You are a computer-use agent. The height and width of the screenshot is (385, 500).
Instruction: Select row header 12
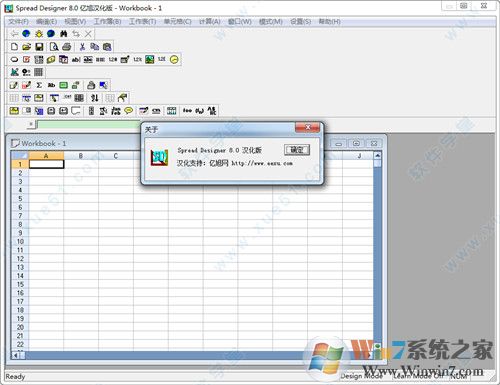(20, 259)
